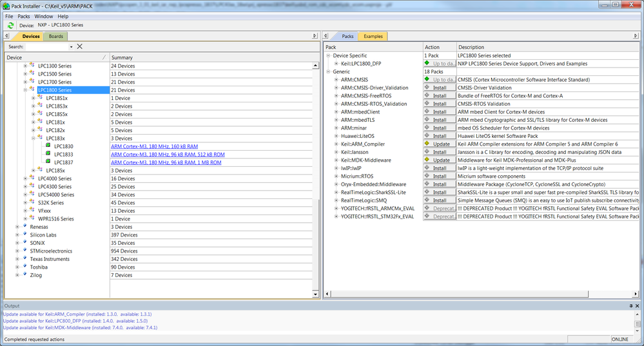
Task: Install the Huawei::LiteOS pack
Action: 440,136
